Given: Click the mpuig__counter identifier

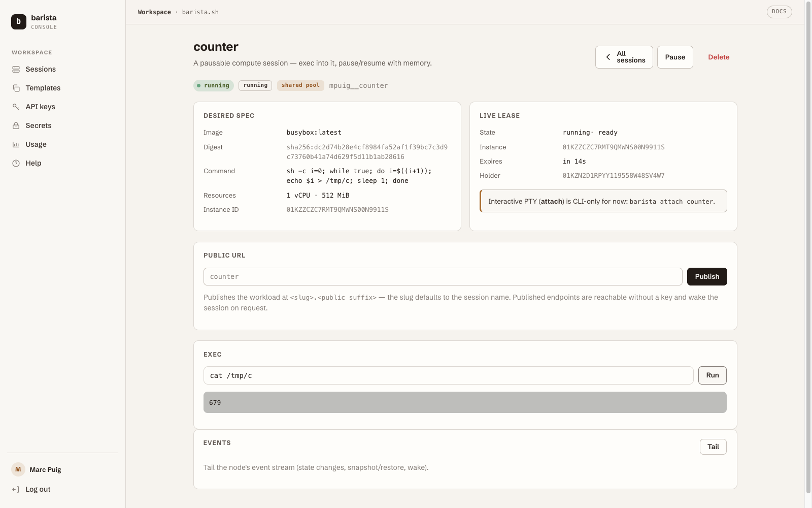Looking at the screenshot, I should click(359, 85).
